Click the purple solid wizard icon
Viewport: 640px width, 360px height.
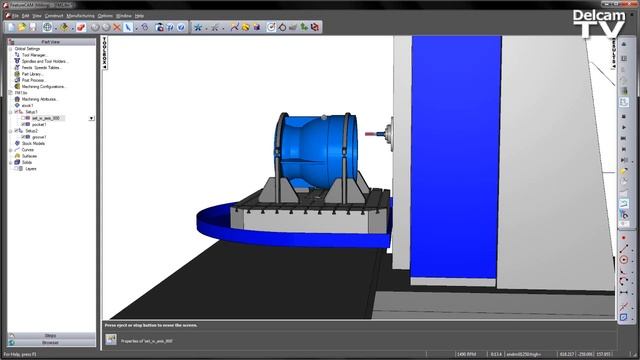(257, 27)
